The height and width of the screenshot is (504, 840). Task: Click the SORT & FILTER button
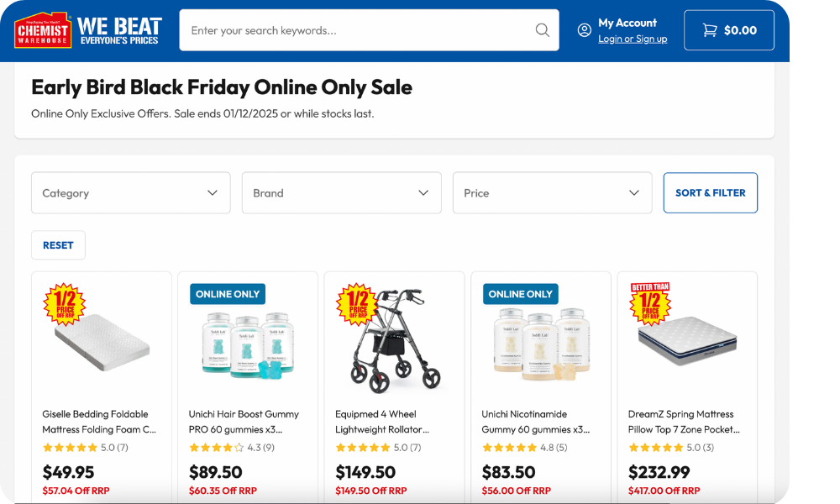tap(710, 192)
